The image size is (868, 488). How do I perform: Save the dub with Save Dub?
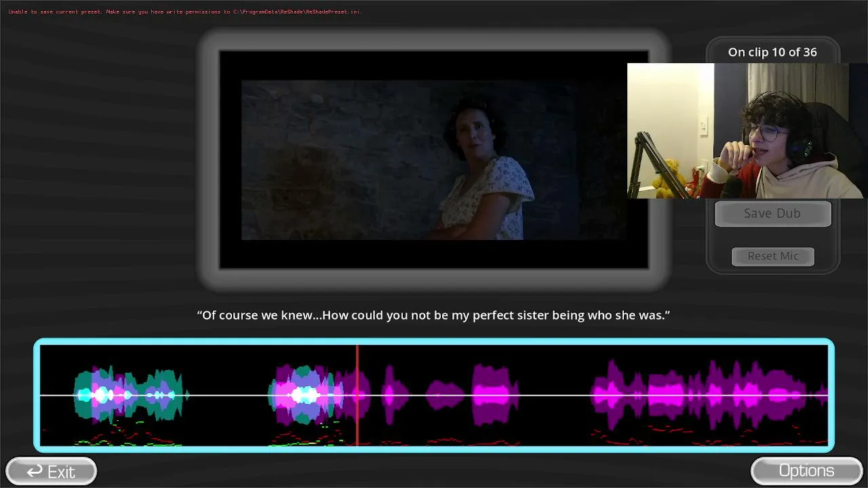(772, 213)
